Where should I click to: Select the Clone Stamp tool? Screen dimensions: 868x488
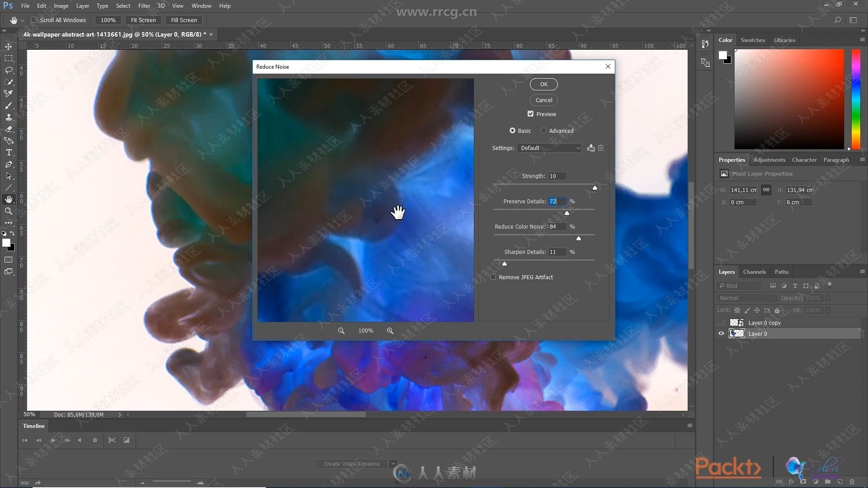(x=8, y=117)
